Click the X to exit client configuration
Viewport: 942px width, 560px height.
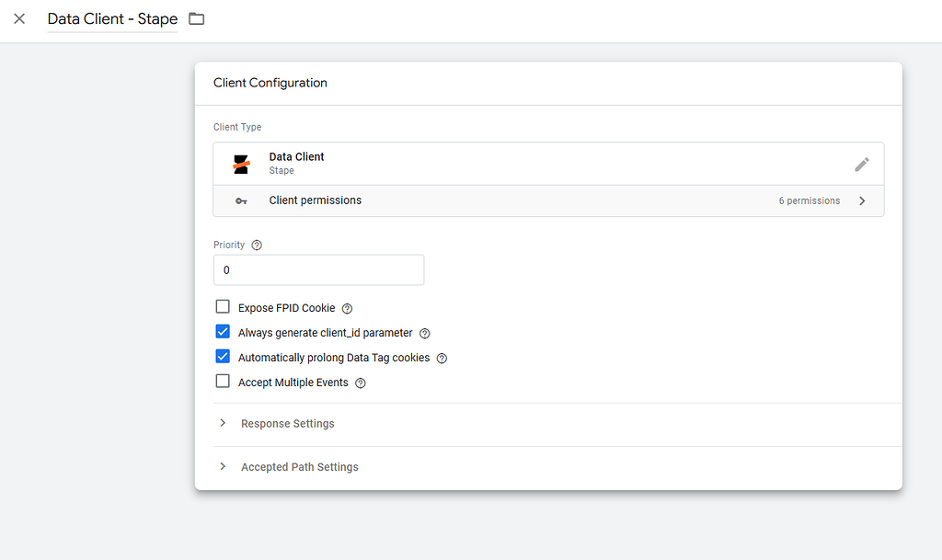pyautogui.click(x=19, y=19)
